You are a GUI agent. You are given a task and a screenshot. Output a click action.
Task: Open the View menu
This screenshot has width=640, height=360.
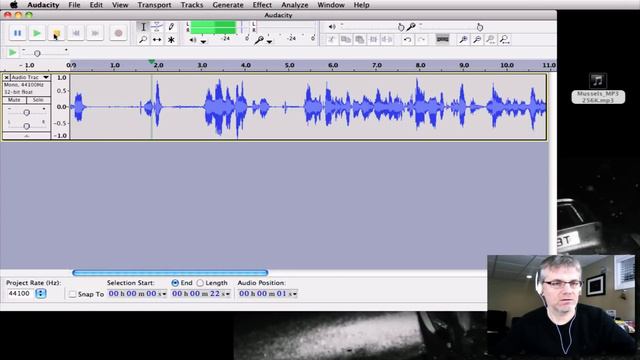coord(120,5)
